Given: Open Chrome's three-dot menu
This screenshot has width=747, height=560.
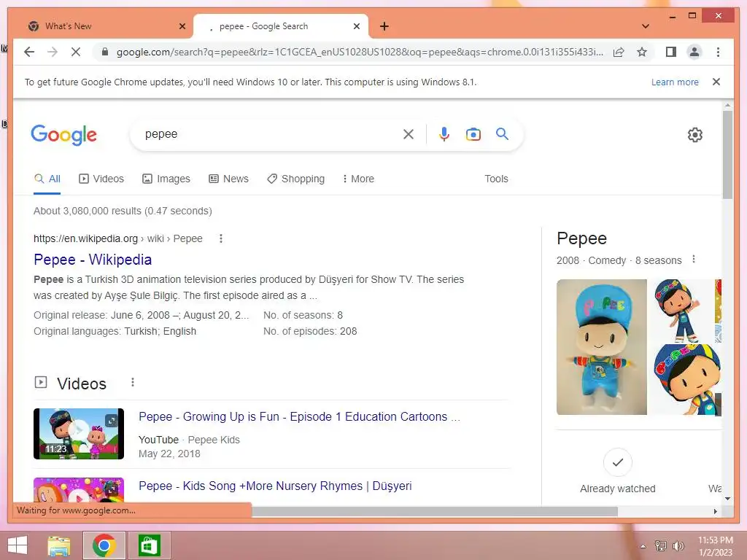Looking at the screenshot, I should (x=718, y=52).
